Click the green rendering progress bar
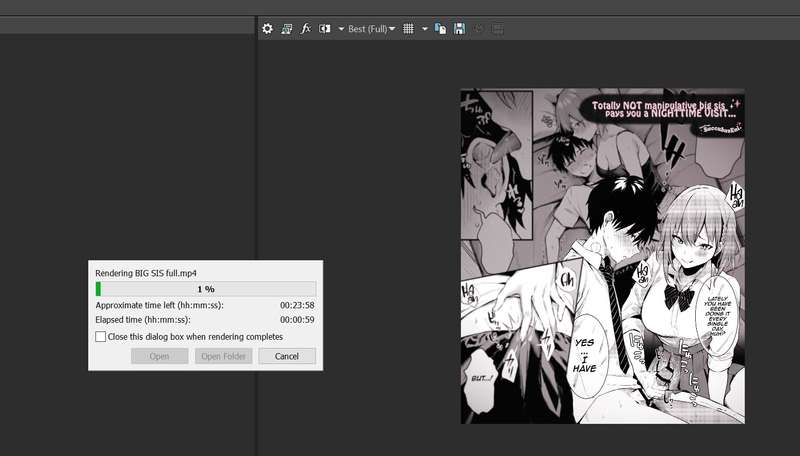The width and height of the screenshot is (800, 456). coord(206,289)
